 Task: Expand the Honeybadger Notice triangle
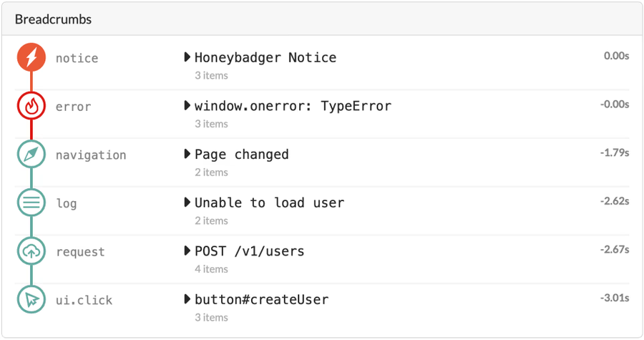coord(187,57)
